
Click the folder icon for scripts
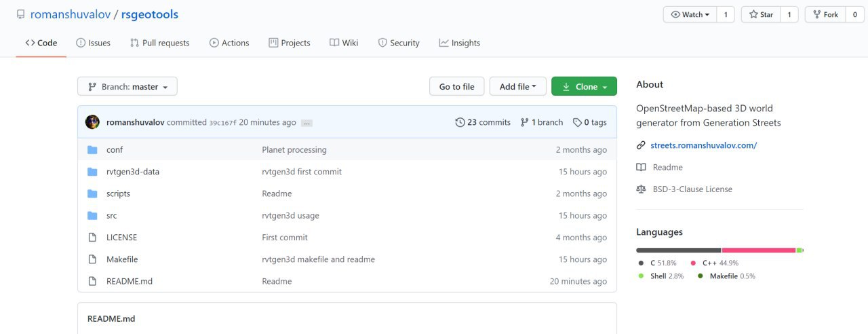point(92,193)
